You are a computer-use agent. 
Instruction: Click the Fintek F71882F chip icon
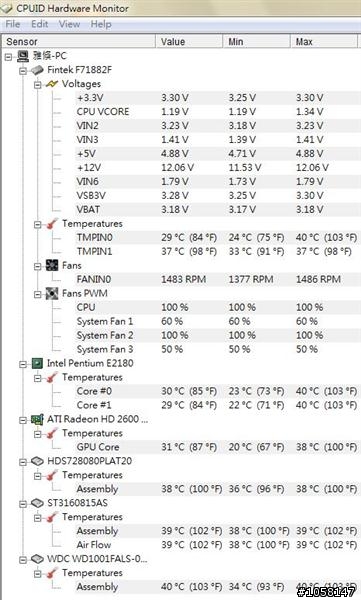point(37,70)
